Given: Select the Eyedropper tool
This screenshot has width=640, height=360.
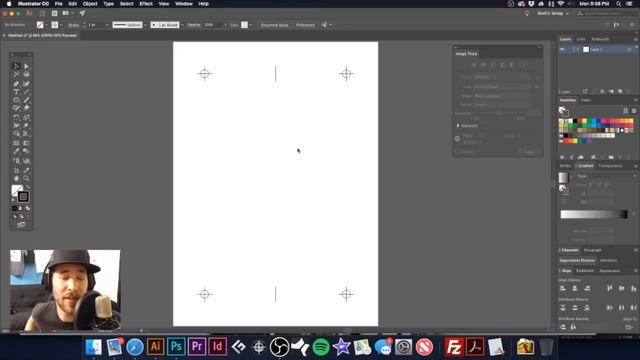Looking at the screenshot, I should coord(16,151).
